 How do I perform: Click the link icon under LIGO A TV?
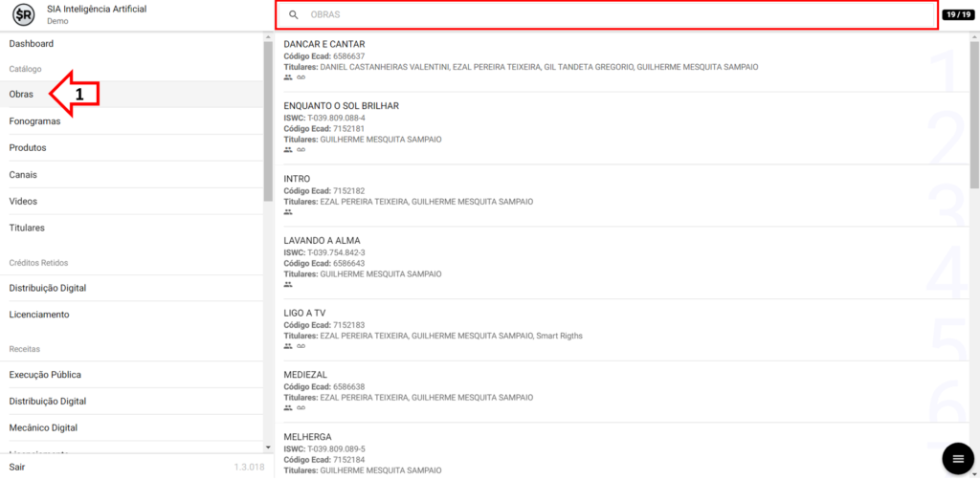pyautogui.click(x=301, y=346)
